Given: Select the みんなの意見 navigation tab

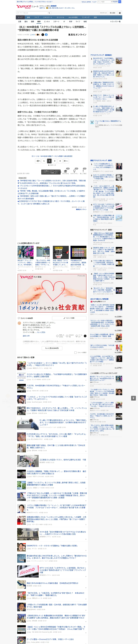Looking at the screenshot, I should [73, 17].
